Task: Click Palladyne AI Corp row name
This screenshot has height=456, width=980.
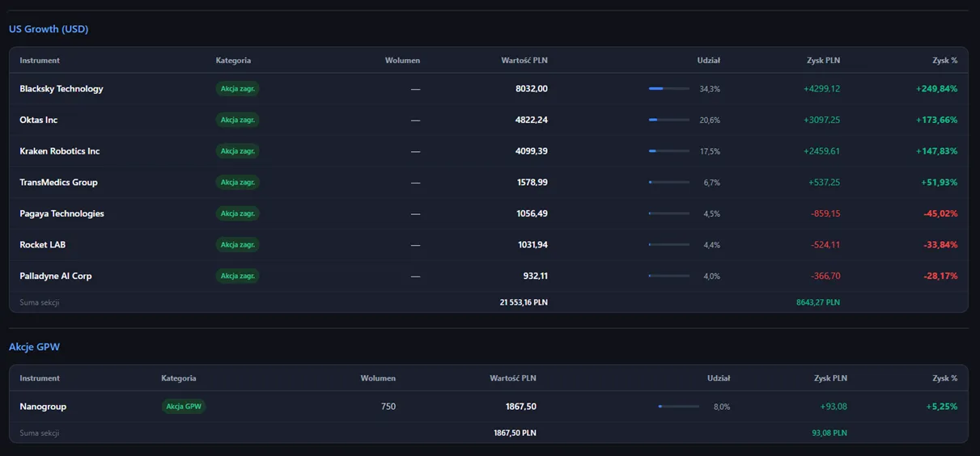Action: tap(56, 276)
